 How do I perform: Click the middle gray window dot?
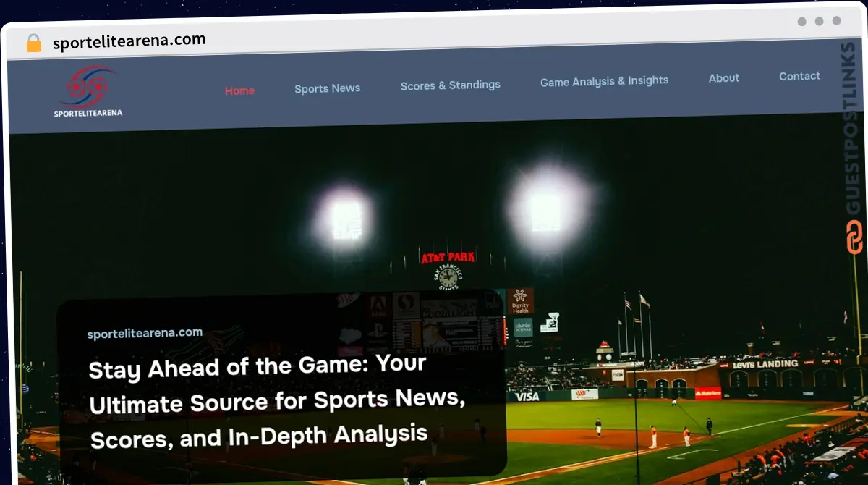(x=819, y=22)
